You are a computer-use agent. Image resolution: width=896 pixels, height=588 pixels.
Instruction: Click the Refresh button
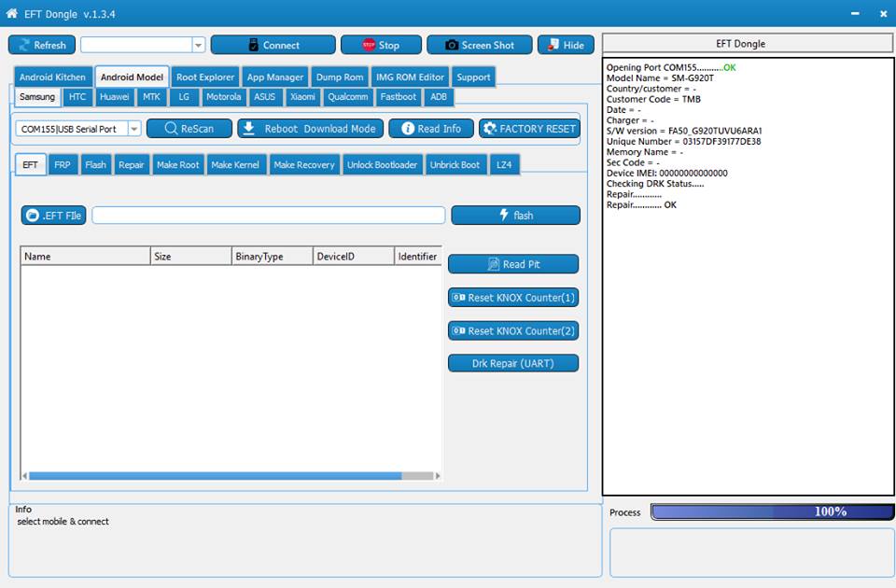pos(42,45)
